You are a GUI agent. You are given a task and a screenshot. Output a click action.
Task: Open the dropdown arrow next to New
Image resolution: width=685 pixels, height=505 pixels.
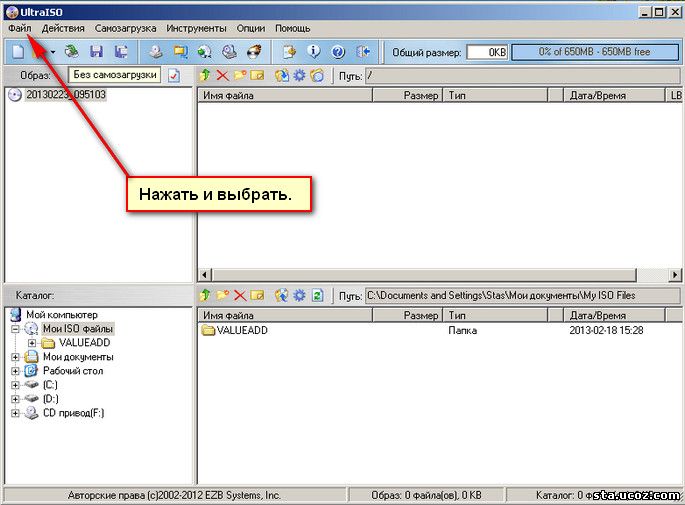(52, 52)
